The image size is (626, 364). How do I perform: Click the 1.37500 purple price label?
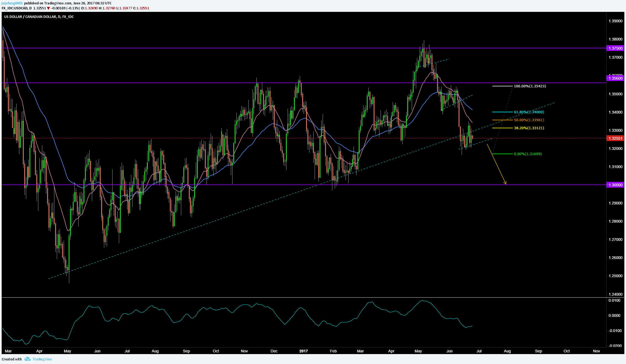(x=615, y=48)
